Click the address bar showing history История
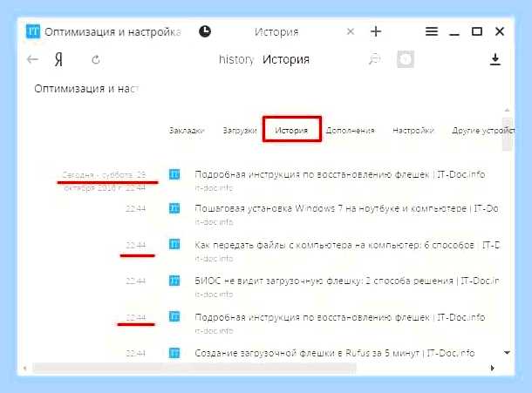This screenshot has width=532, height=393. (264, 59)
